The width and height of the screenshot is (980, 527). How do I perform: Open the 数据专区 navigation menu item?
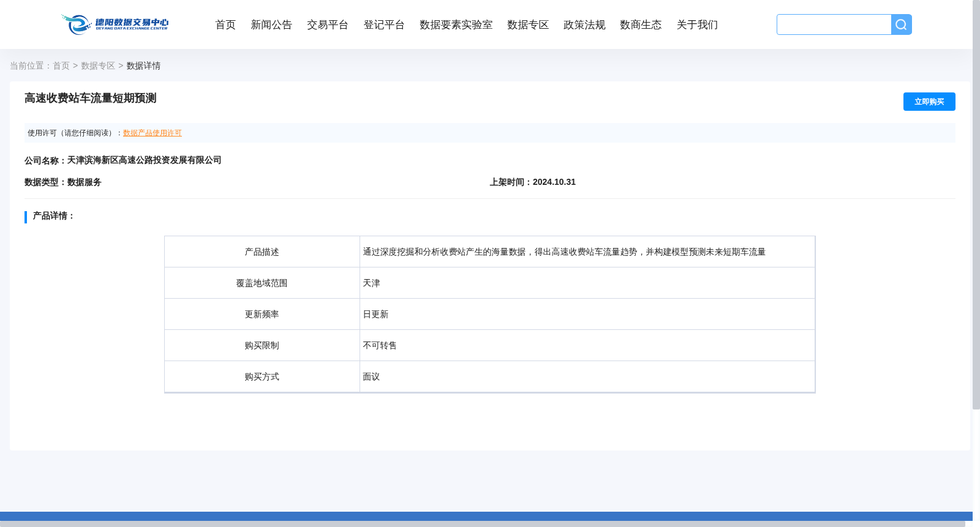[528, 24]
